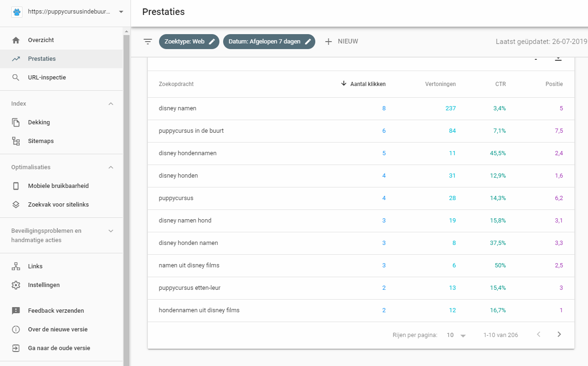Open Prestaties in the sidebar
This screenshot has height=366, width=588.
pyautogui.click(x=61, y=59)
